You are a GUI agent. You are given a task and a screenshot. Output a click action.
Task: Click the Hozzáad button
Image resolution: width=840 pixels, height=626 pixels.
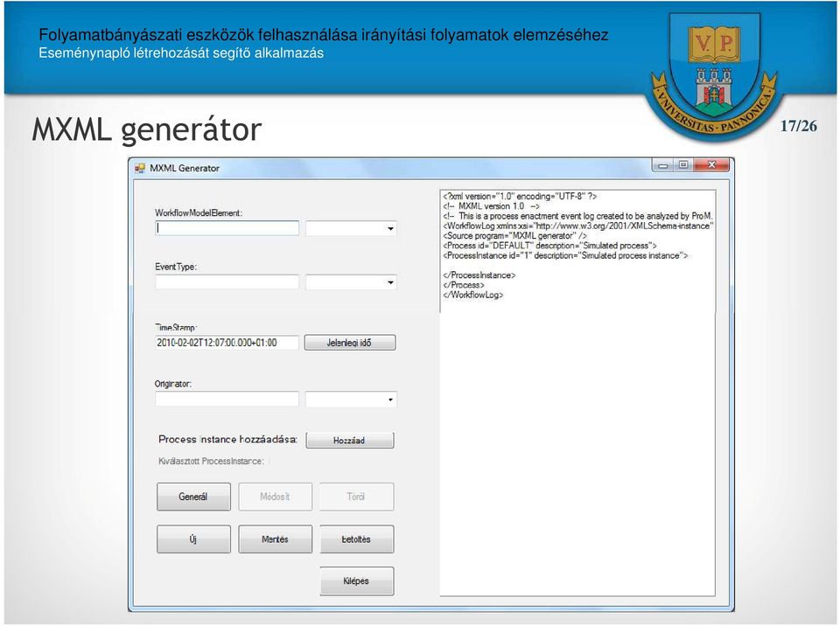pyautogui.click(x=350, y=440)
